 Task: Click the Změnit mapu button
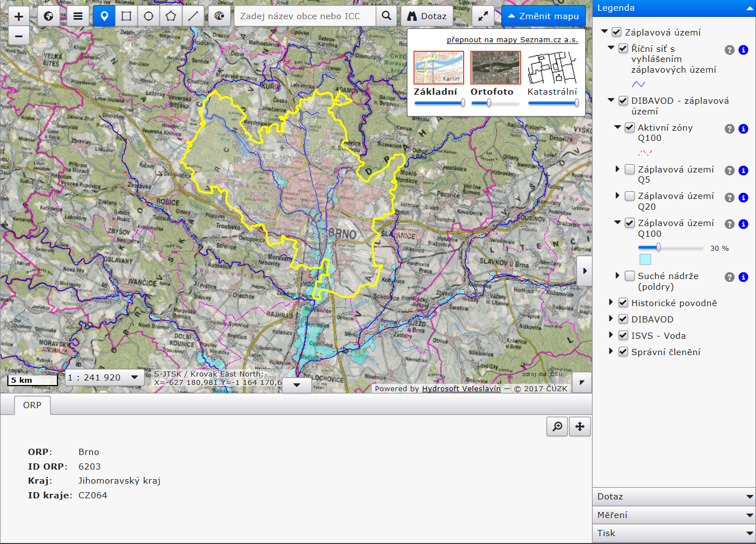544,16
